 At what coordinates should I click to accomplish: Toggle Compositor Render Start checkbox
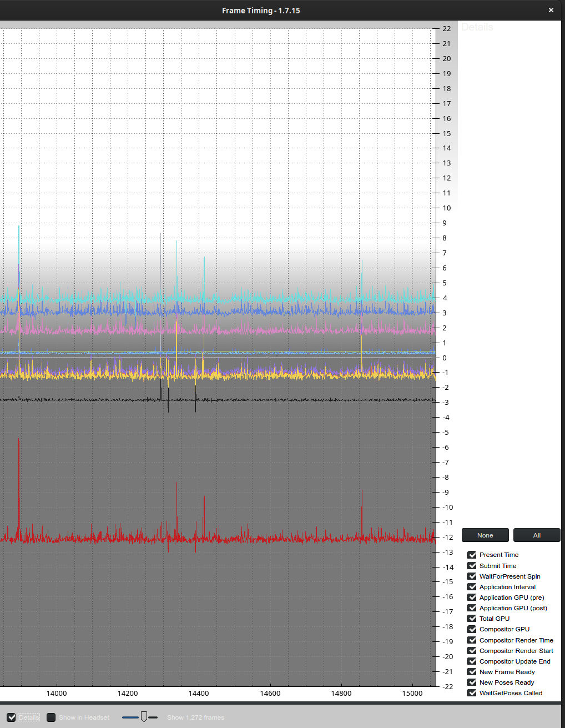[472, 650]
